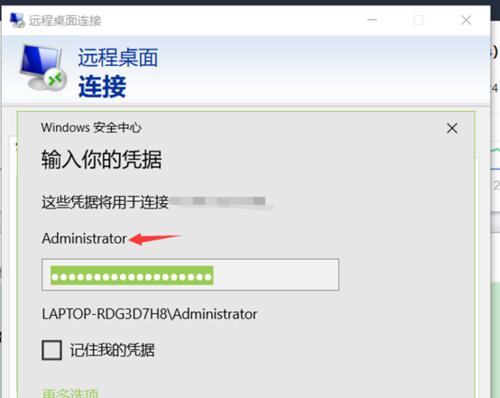500x398 pixels.
Task: Click the large Remote Desktop computer icon
Action: tap(43, 68)
